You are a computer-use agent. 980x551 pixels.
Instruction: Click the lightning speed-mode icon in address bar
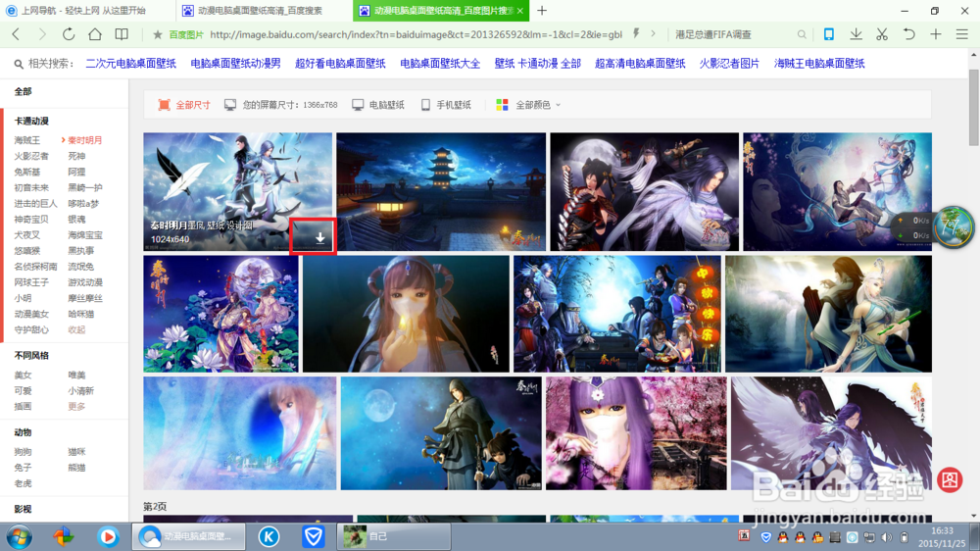[x=636, y=33]
